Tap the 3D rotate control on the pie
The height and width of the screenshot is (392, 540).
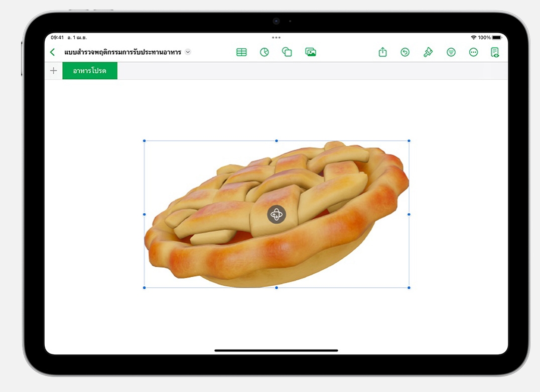pos(277,215)
